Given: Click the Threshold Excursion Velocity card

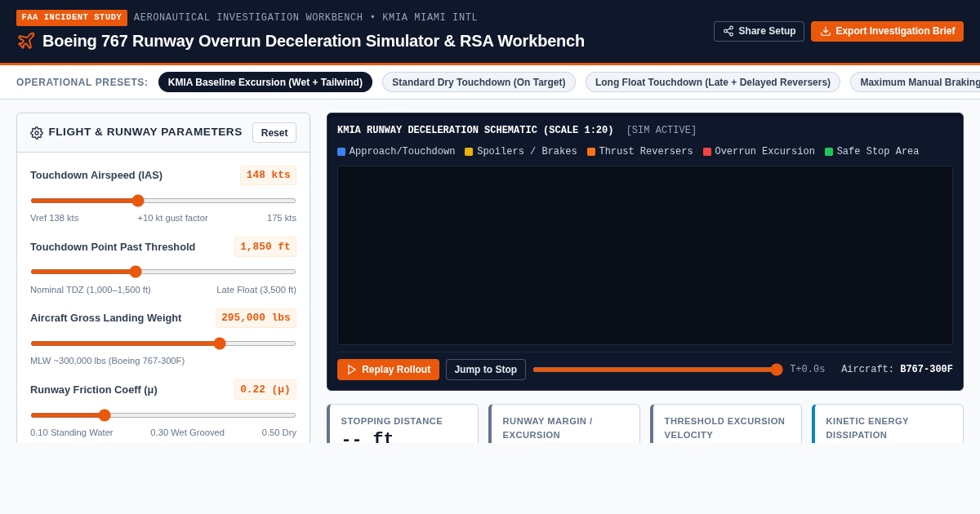Looking at the screenshot, I should pyautogui.click(x=726, y=423).
